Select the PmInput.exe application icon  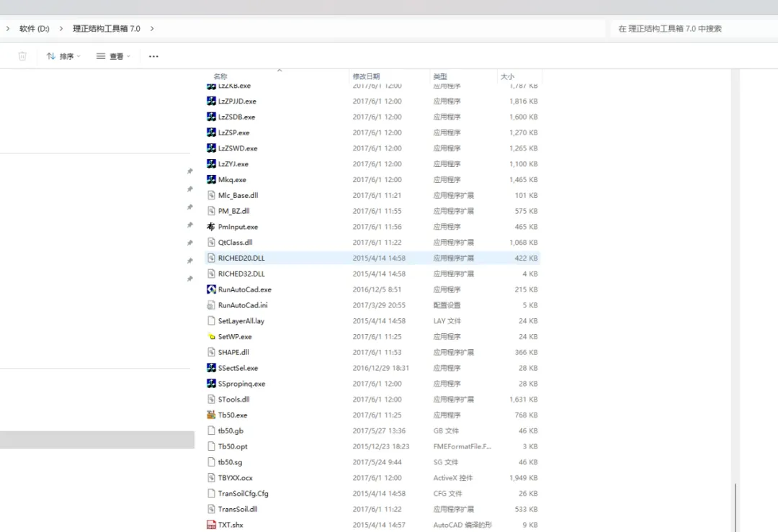[x=211, y=227]
